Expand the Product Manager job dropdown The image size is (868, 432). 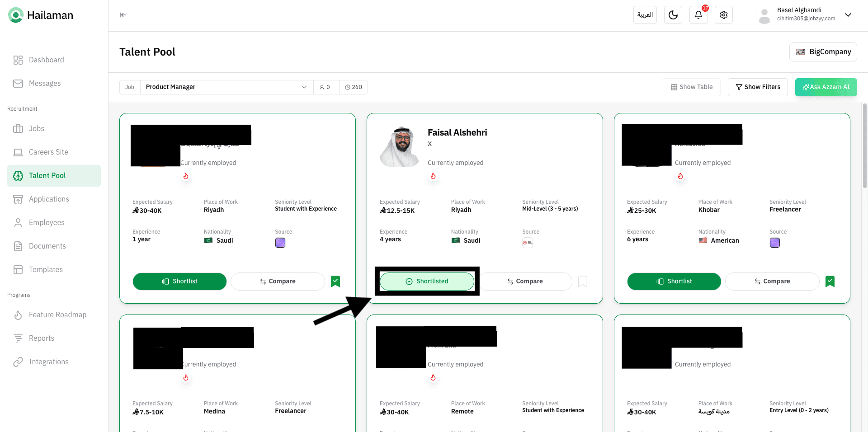226,87
